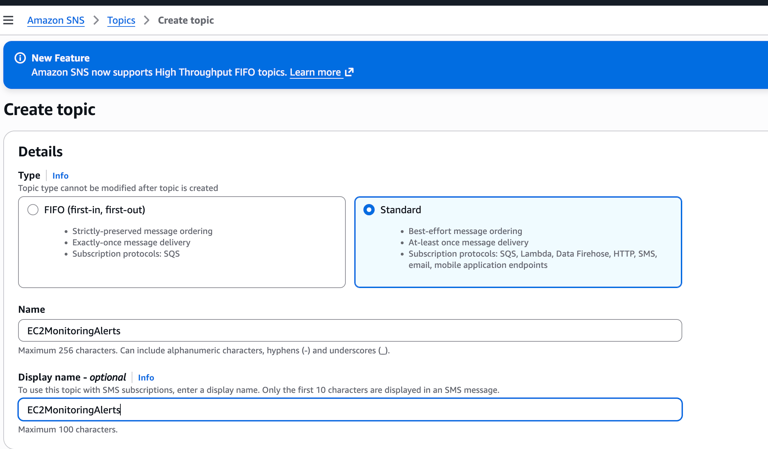Click the 'Strictly-preserved message ordering' bullet
Viewport: 768px width, 449px height.
pos(143,231)
